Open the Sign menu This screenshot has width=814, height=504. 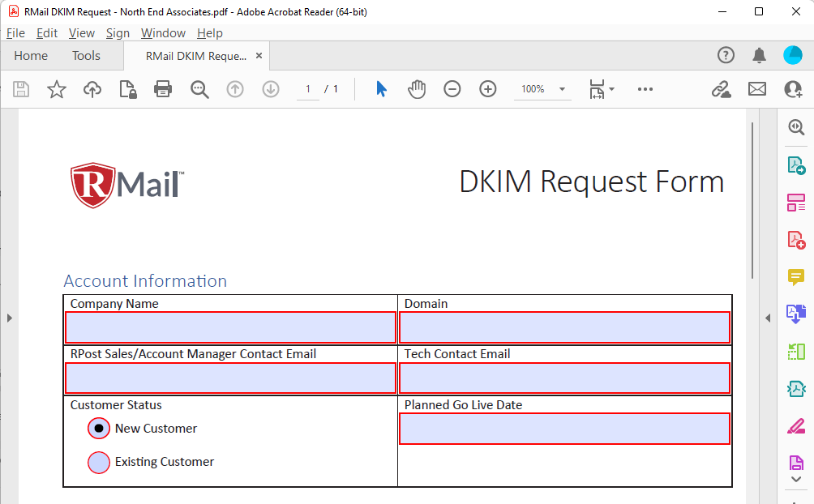pyautogui.click(x=118, y=33)
